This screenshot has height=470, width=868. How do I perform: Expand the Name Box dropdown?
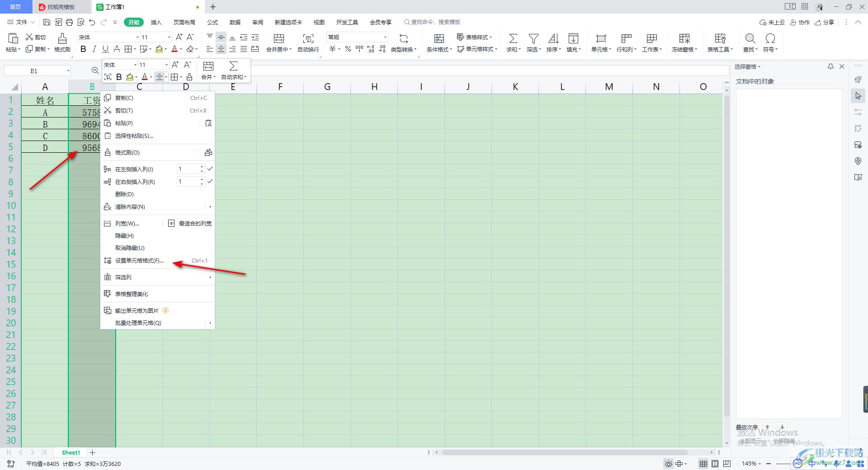pyautogui.click(x=68, y=70)
